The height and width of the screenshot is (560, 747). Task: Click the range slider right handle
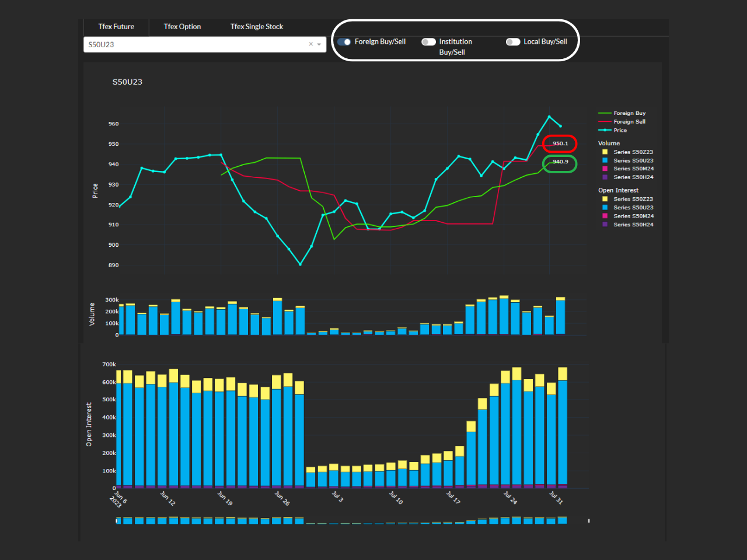589,520
